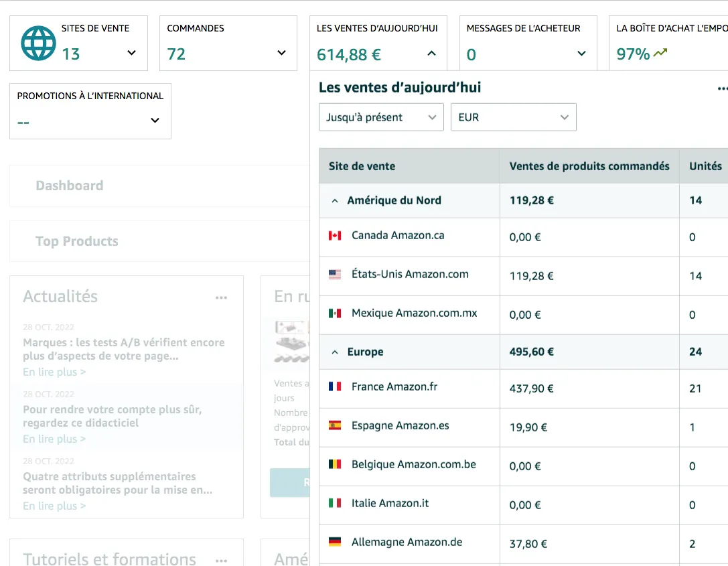Expand Messages de l'acheteur card chevron
The height and width of the screenshot is (566, 728).
coord(581,54)
